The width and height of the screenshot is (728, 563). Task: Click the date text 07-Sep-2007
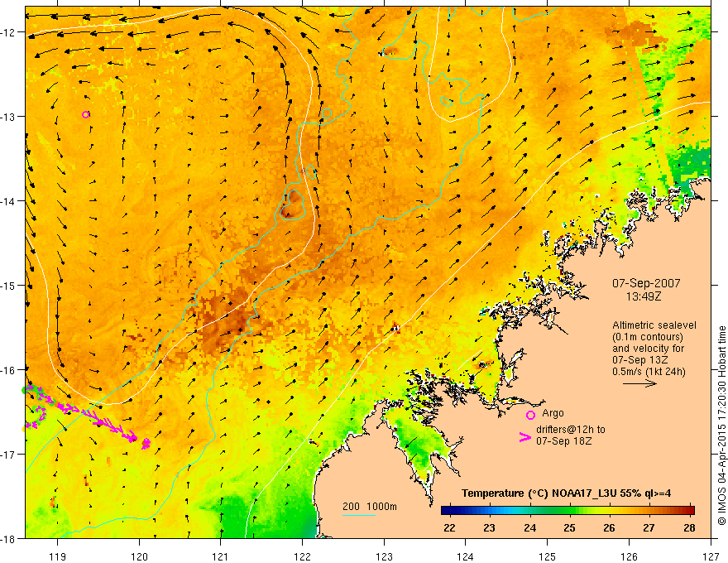tap(646, 283)
